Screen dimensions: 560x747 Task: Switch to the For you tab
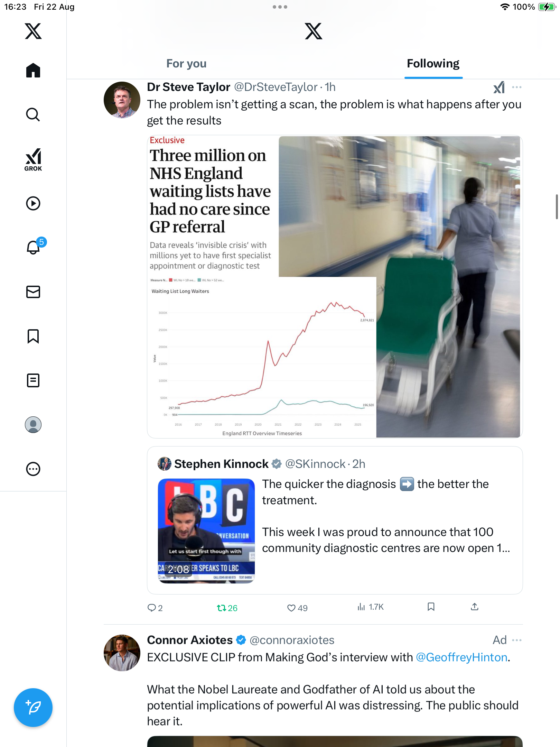tap(186, 64)
